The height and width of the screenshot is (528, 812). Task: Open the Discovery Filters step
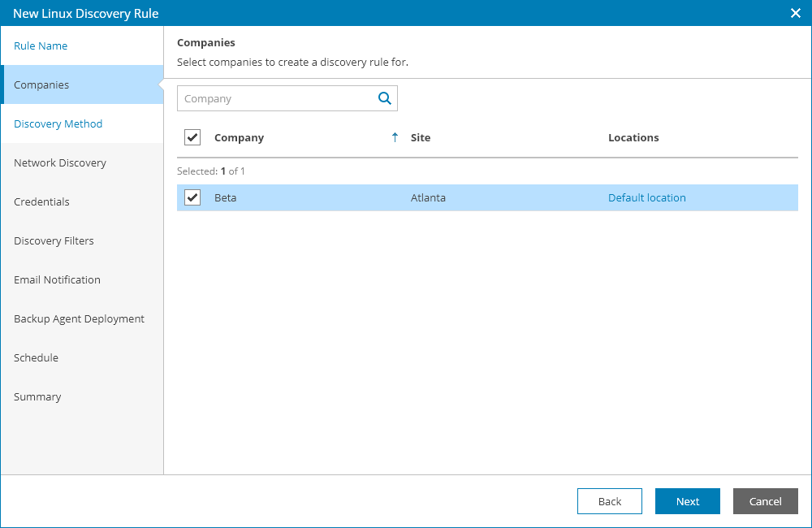pyautogui.click(x=54, y=240)
